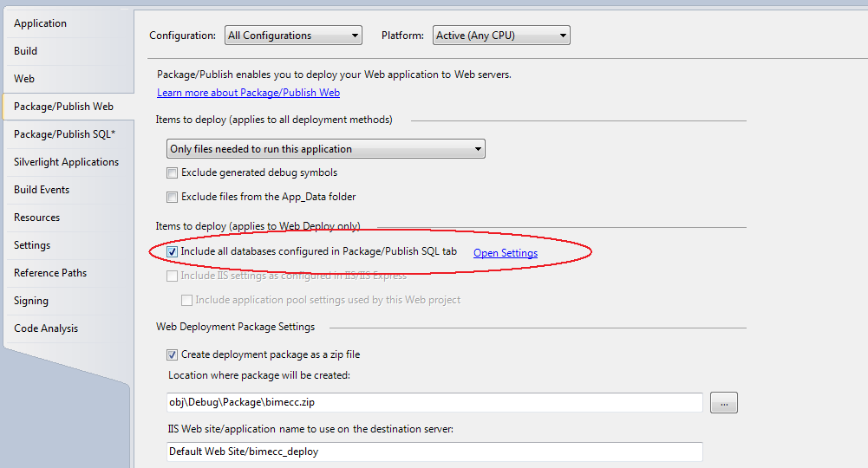Click the 'IIS Web site/application name' label

pos(310,429)
